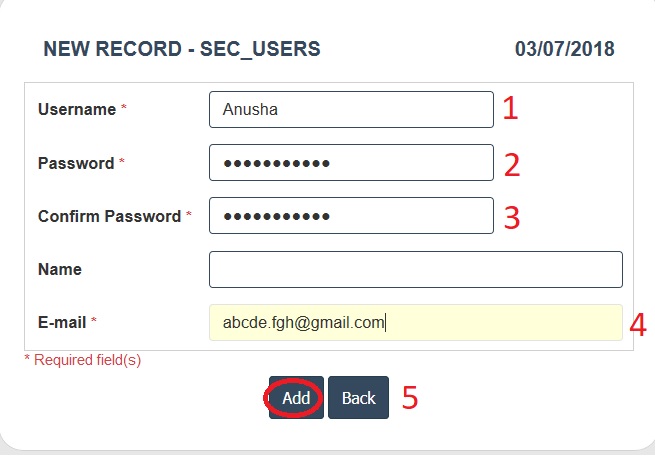This screenshot has height=466, width=655.
Task: Click the red number 3 annotation
Action: pos(511,217)
